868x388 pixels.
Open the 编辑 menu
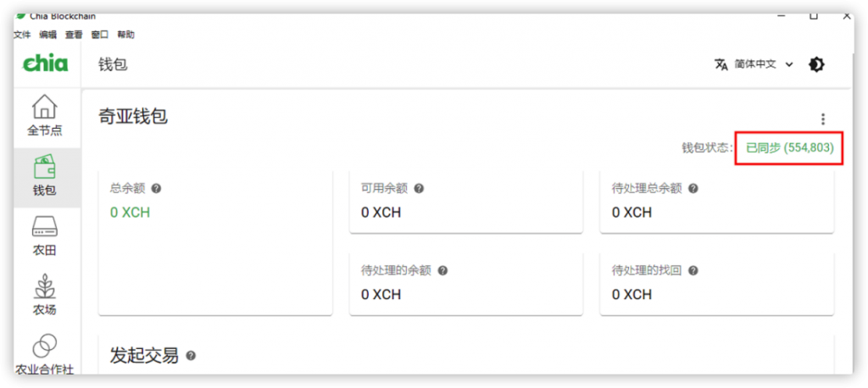point(47,35)
